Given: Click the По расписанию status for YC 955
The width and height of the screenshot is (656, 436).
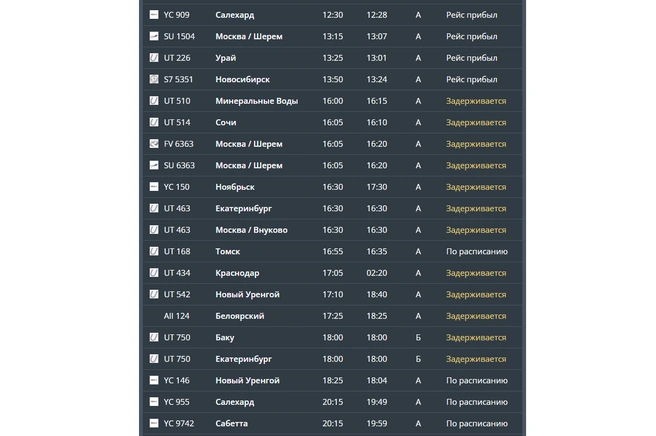Looking at the screenshot, I should click(477, 402).
